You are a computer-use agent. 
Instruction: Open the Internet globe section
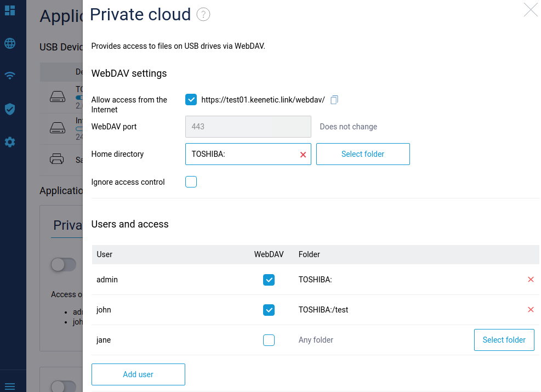[x=10, y=43]
